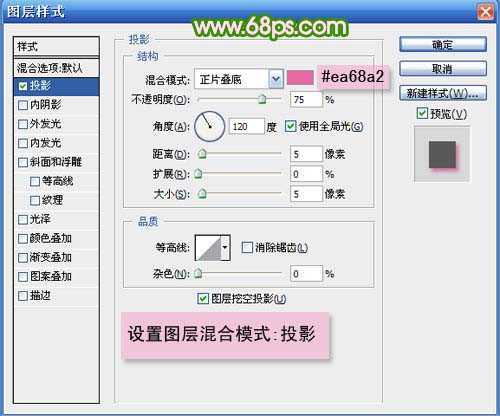Enable the 内阴影 (Inner Shadow) checkbox

point(23,105)
